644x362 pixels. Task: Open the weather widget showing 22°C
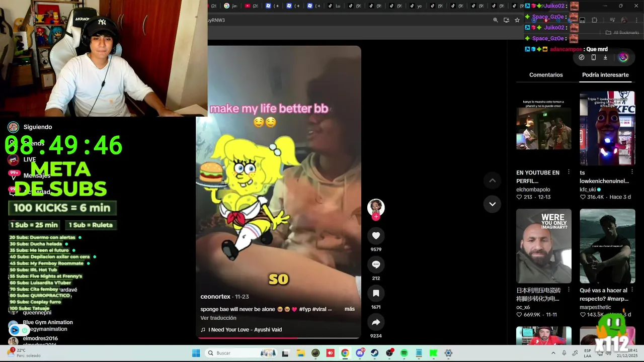pos(24,353)
